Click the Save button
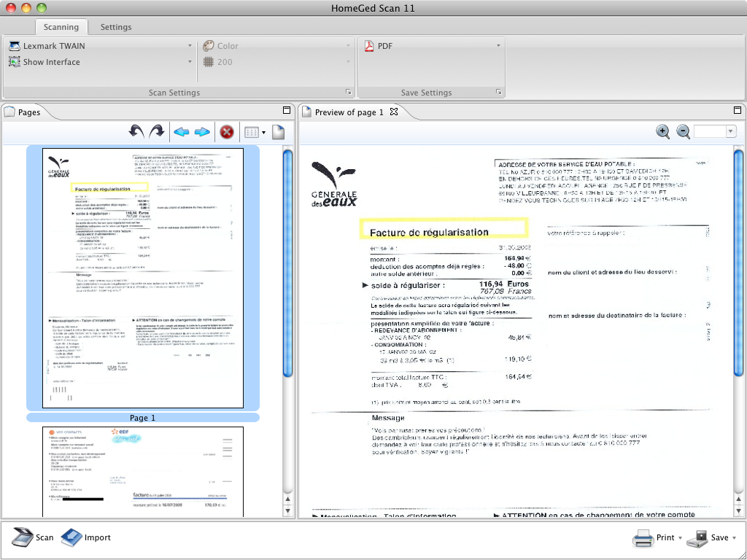This screenshot has width=747, height=560. pos(708,537)
